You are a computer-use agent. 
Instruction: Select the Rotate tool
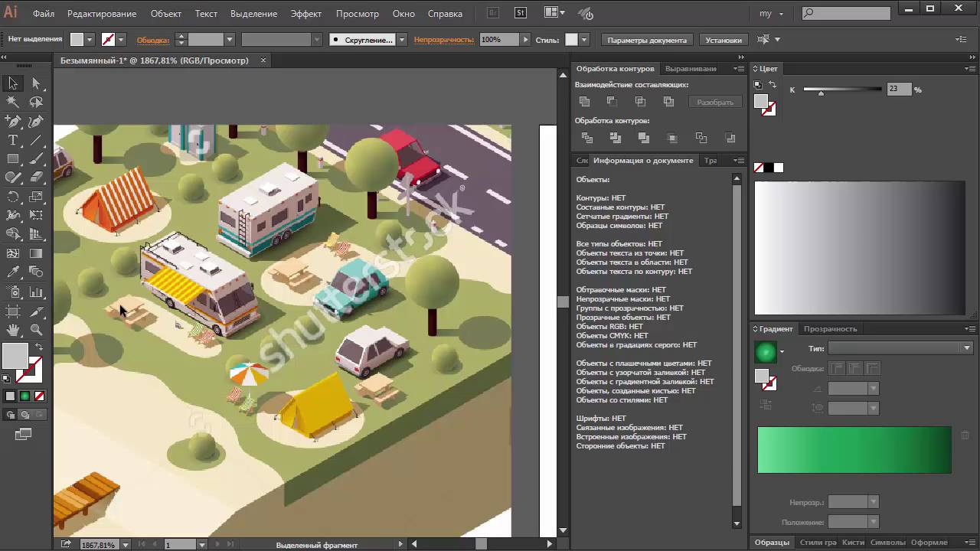click(13, 197)
